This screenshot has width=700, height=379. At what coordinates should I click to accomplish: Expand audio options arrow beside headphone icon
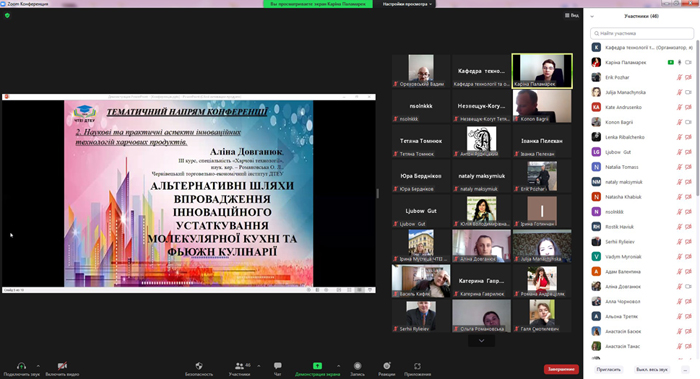click(x=38, y=366)
